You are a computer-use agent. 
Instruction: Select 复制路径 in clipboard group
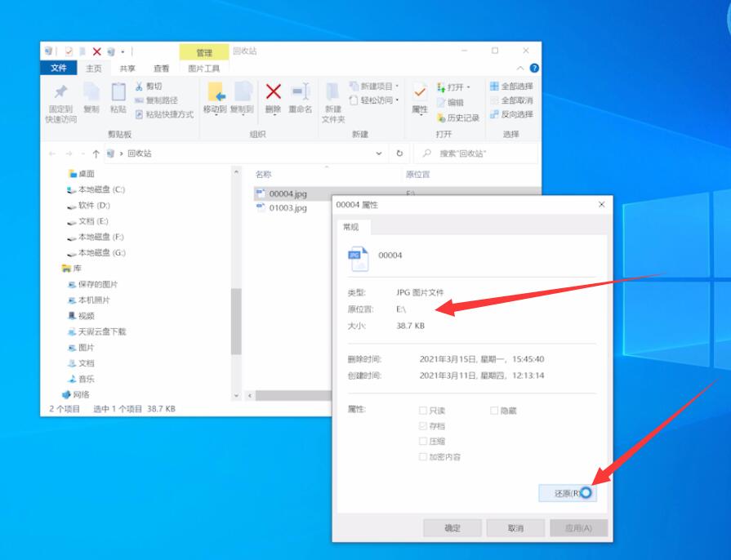pyautogui.click(x=156, y=100)
